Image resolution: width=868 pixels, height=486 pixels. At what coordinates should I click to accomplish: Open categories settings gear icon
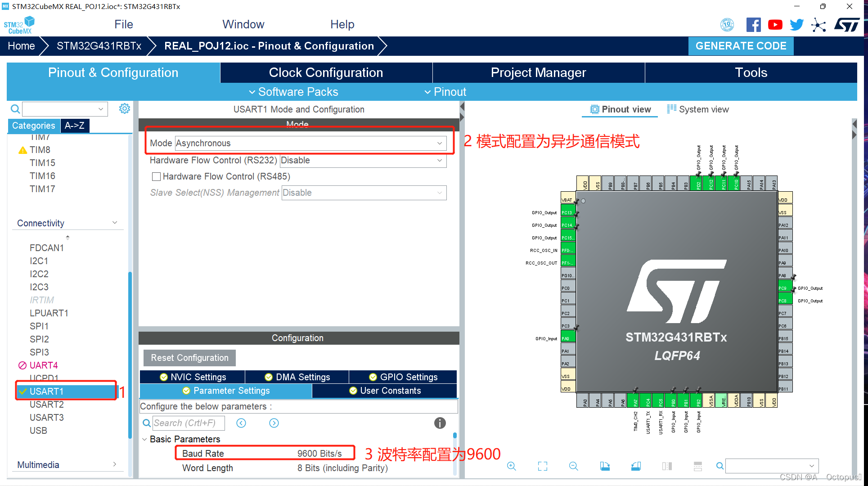tap(125, 108)
